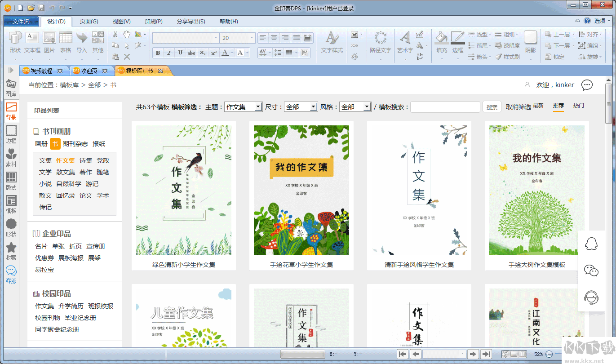Sort templates by 最新
The height and width of the screenshot is (364, 616).
(538, 106)
